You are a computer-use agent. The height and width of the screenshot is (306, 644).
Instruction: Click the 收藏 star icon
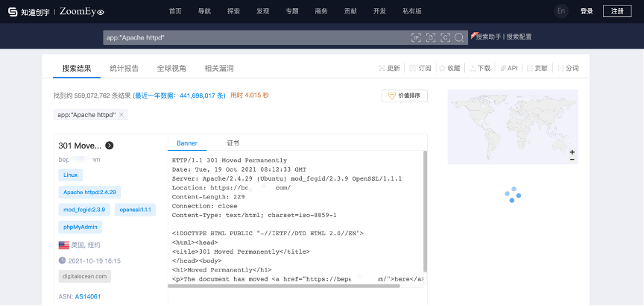click(x=442, y=68)
